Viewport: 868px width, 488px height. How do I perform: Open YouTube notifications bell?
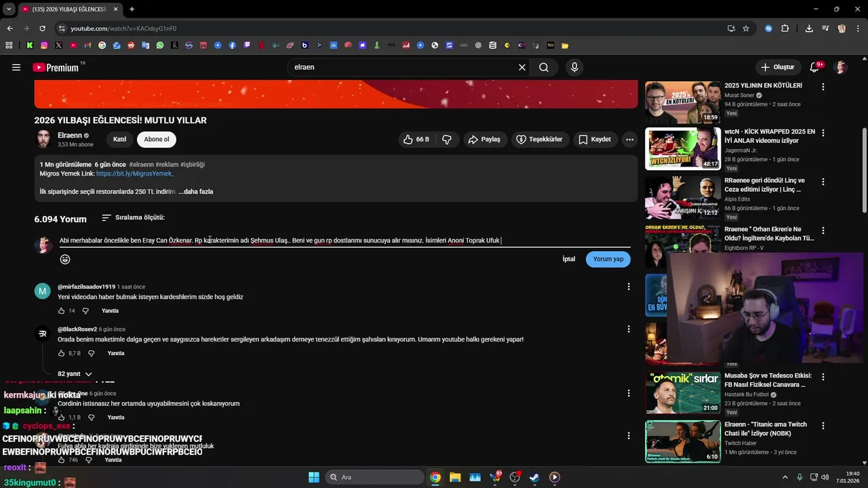click(x=815, y=67)
